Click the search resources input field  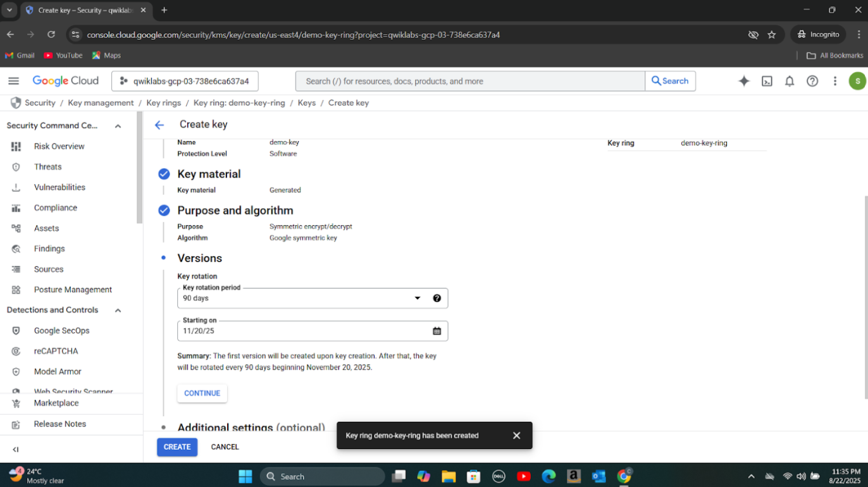(x=469, y=81)
